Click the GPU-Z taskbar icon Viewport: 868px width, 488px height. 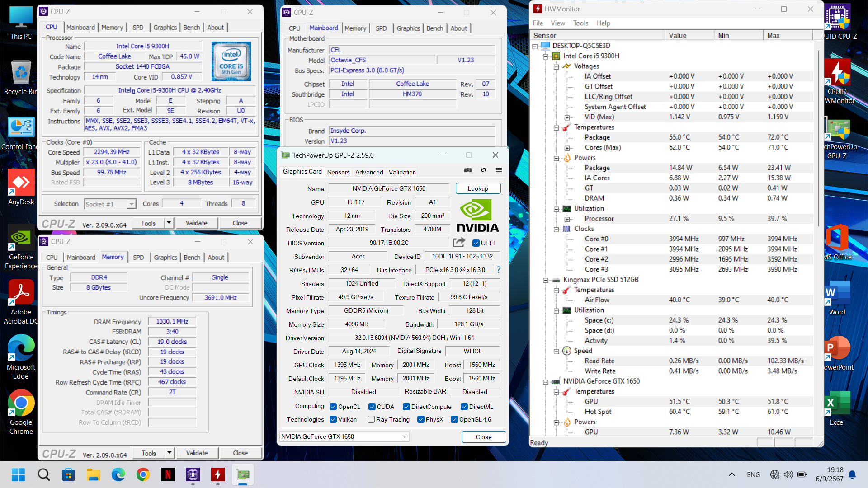click(243, 474)
